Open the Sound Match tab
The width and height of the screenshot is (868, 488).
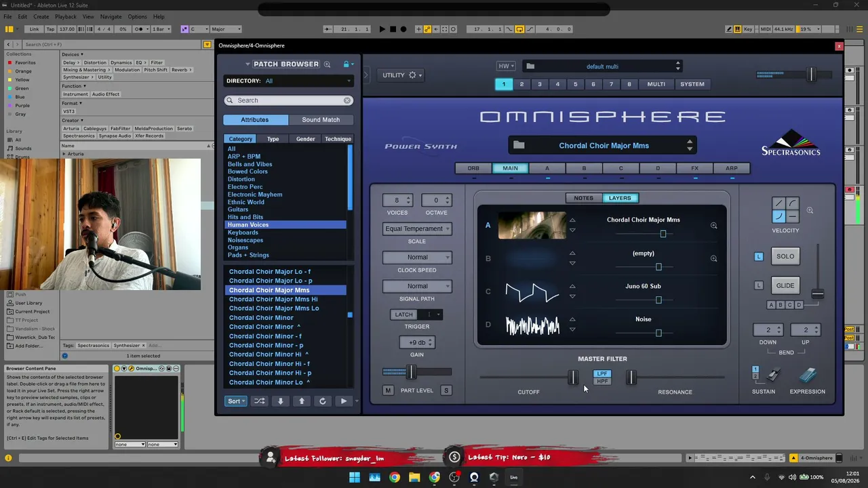(321, 120)
